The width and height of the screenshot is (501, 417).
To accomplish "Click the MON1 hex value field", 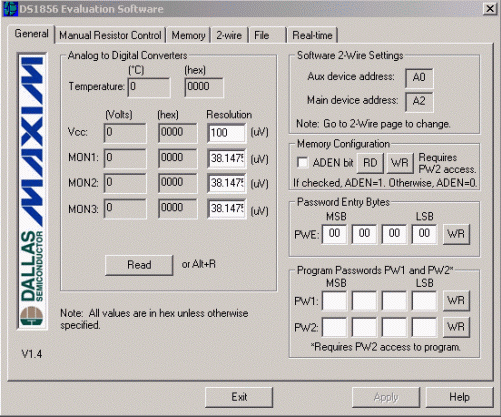I will (178, 158).
